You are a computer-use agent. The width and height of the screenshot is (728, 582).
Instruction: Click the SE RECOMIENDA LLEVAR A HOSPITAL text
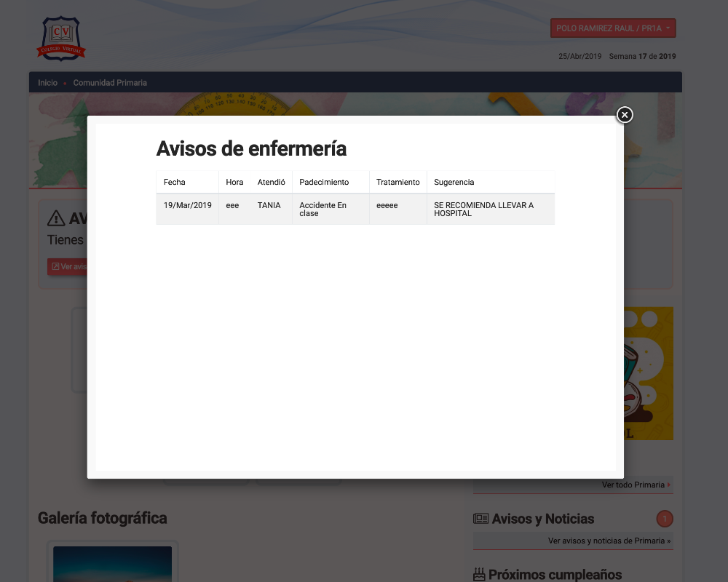(483, 210)
